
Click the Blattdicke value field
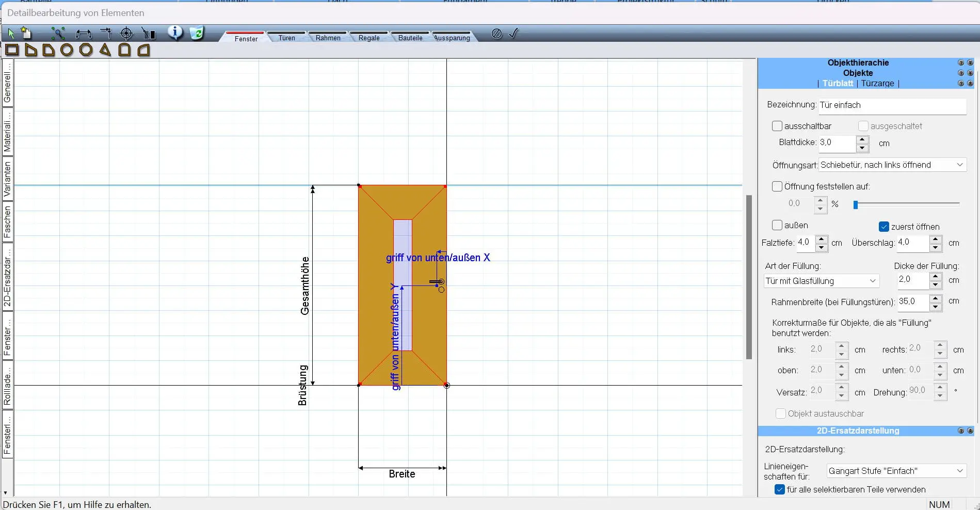click(837, 143)
